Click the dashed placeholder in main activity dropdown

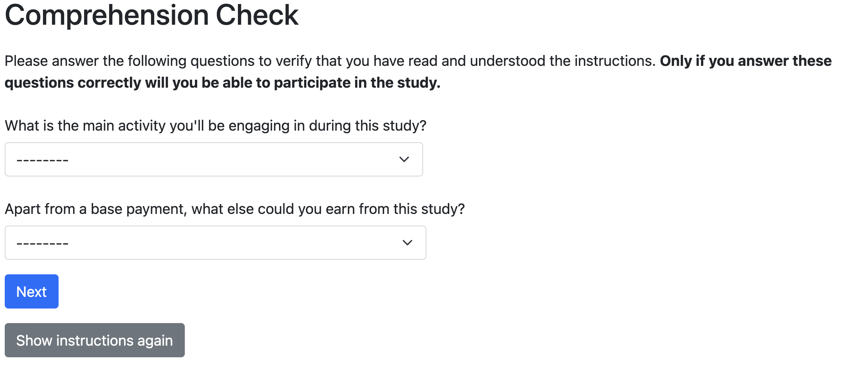43,160
